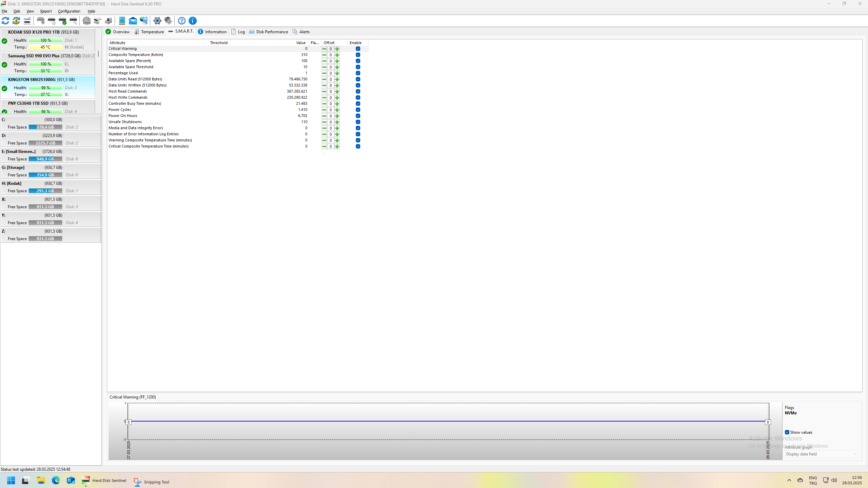This screenshot has height=488, width=868.
Task: Open the gear configuration icon
Action: [x=157, y=21]
